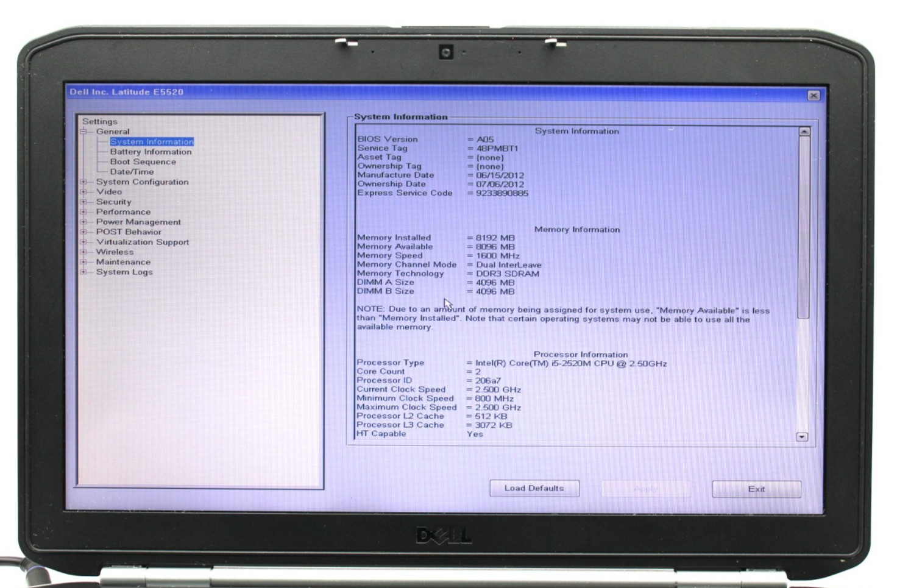Expand the System Configuration node
Viewport: 897px width, 588px height.
(x=83, y=182)
